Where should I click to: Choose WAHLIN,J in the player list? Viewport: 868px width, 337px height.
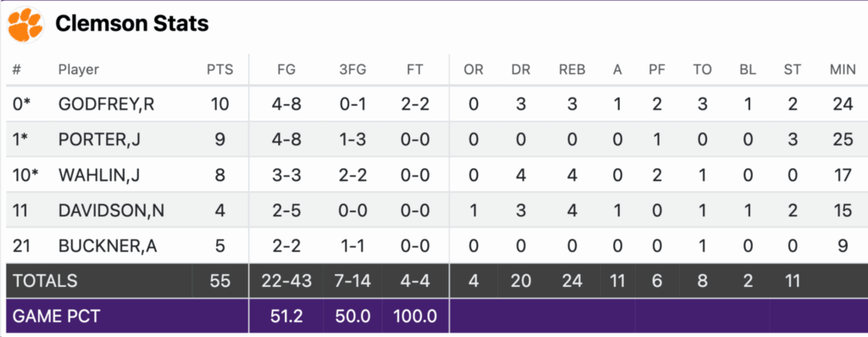(x=98, y=175)
